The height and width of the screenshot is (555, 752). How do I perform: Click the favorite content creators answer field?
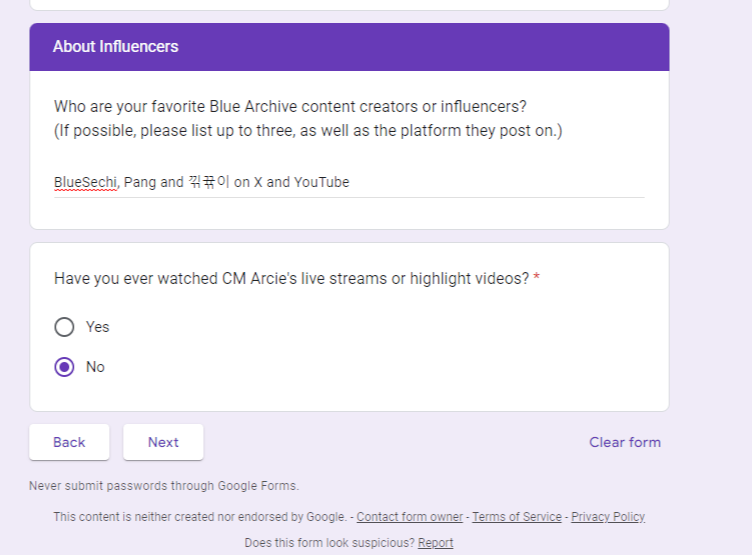pos(349,183)
